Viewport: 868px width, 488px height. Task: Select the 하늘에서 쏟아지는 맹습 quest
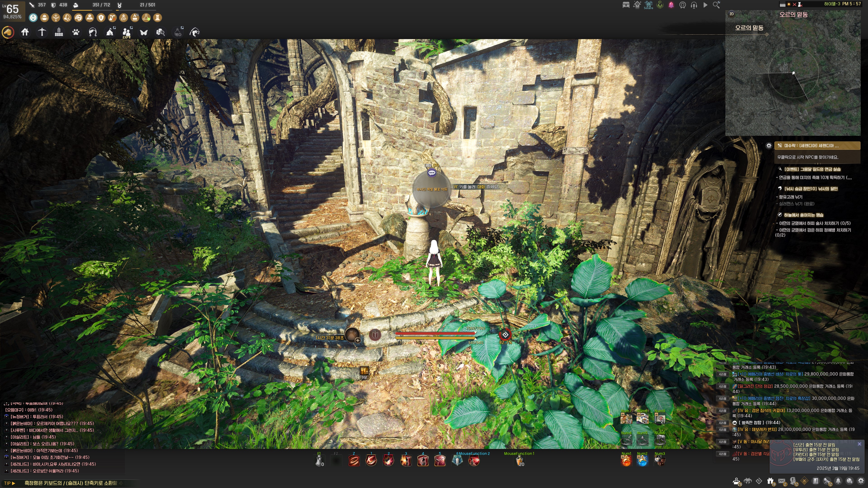(804, 215)
